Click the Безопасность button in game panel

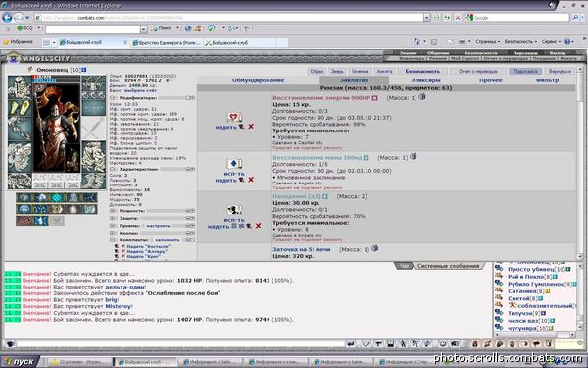click(422, 71)
